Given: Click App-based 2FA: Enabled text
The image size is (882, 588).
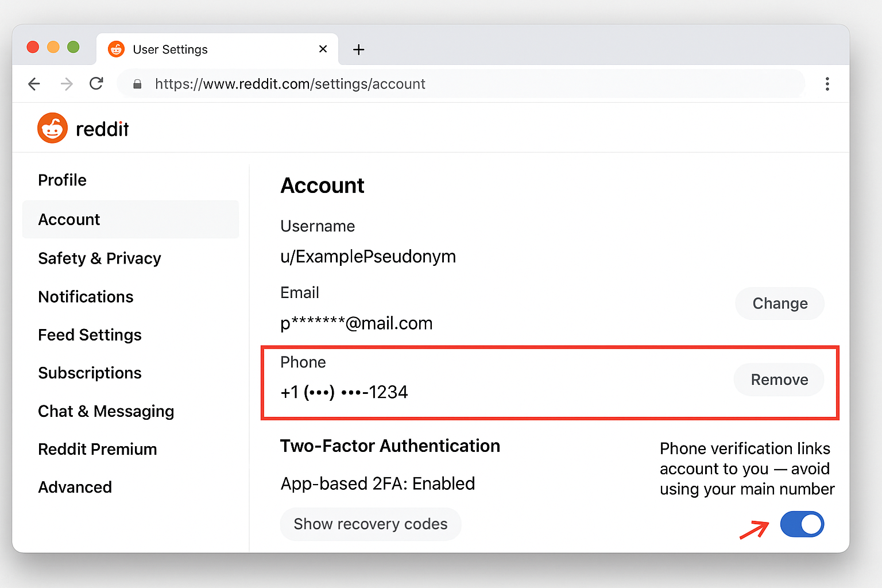Looking at the screenshot, I should pos(377,483).
